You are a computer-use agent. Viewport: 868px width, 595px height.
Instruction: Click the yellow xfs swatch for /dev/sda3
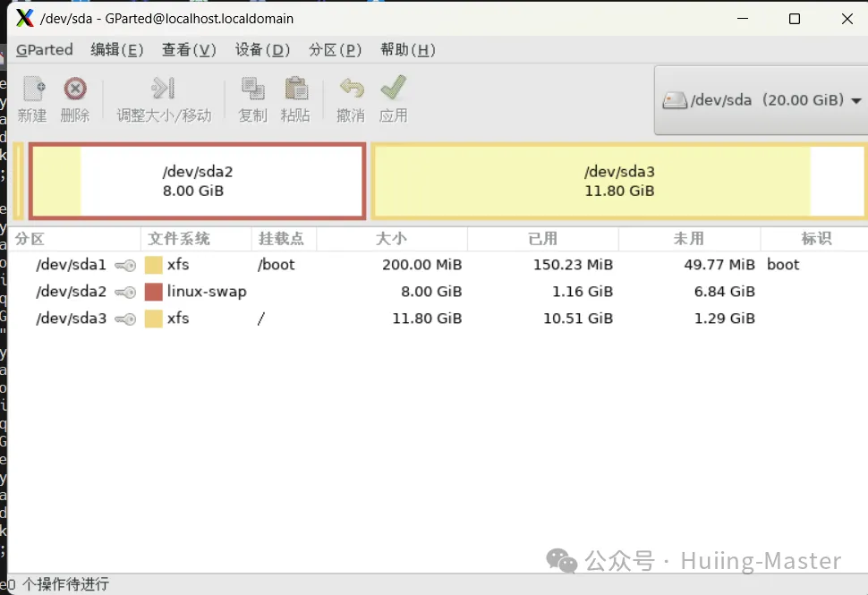coord(153,319)
